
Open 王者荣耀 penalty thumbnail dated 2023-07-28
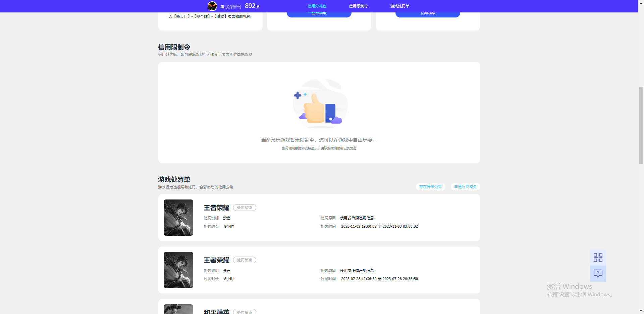(178, 270)
